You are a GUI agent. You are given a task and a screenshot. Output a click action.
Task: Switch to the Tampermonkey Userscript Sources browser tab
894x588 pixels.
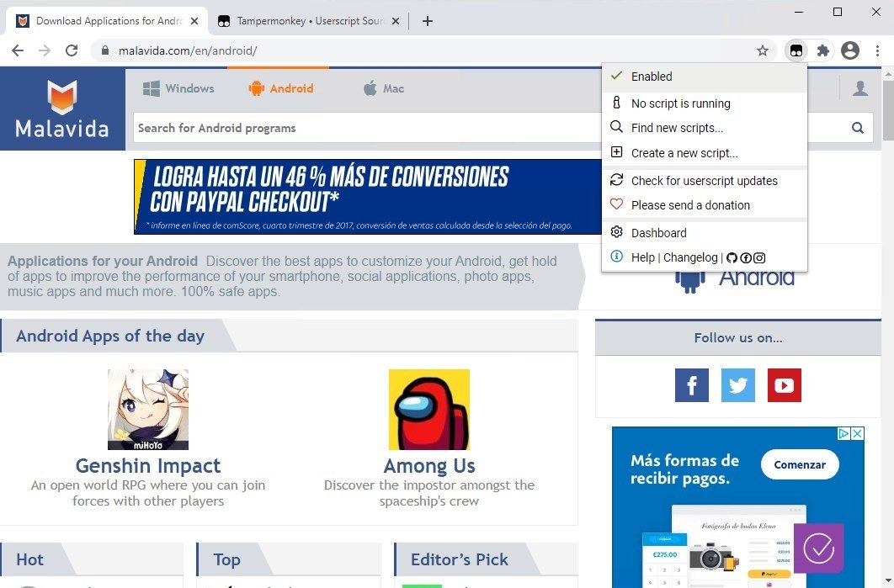pos(308,21)
